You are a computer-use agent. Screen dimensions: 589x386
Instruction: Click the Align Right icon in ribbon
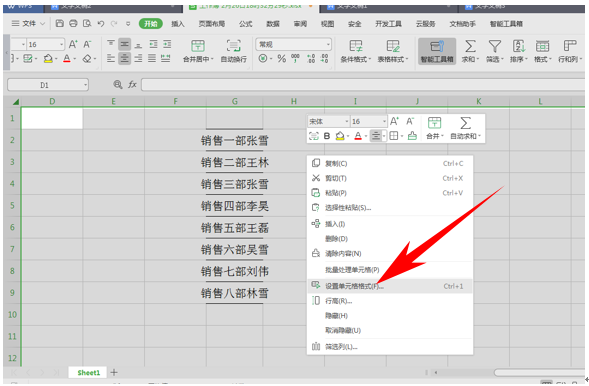(x=138, y=58)
